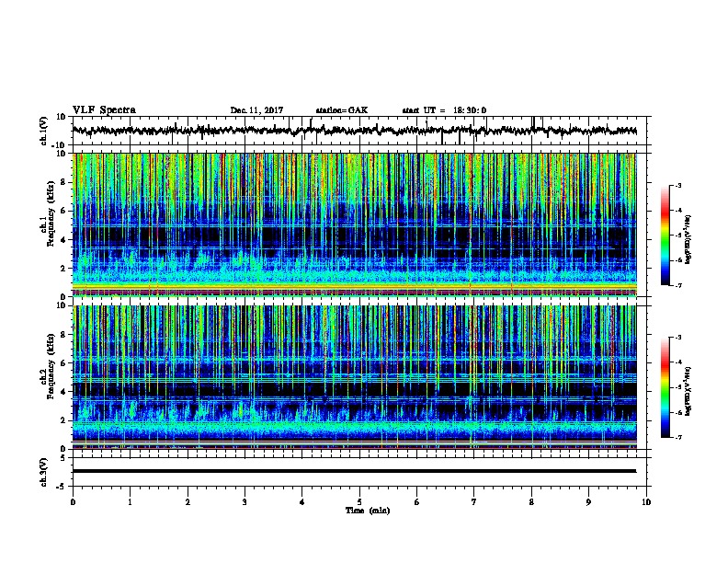This screenshot has height=563, width=728.
Task: Click the ch.2 frequency tick label "6"
Action: pos(64,363)
